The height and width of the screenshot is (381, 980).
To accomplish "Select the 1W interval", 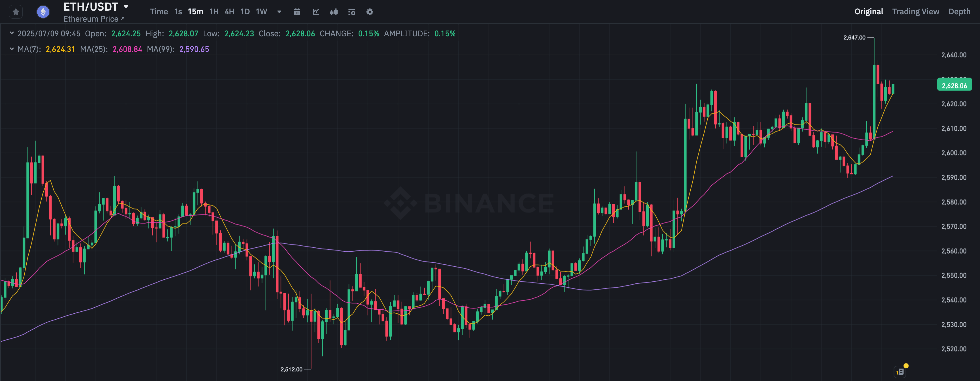I will point(261,12).
